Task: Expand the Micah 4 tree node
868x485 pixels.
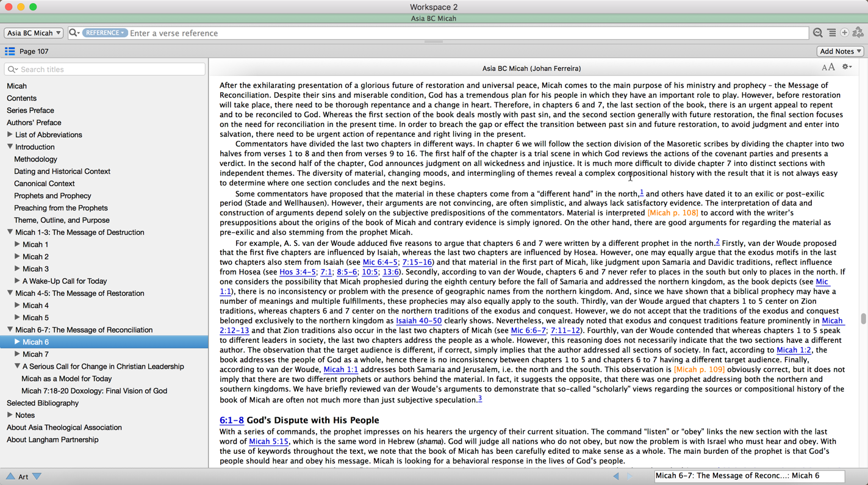Action: 17,306
